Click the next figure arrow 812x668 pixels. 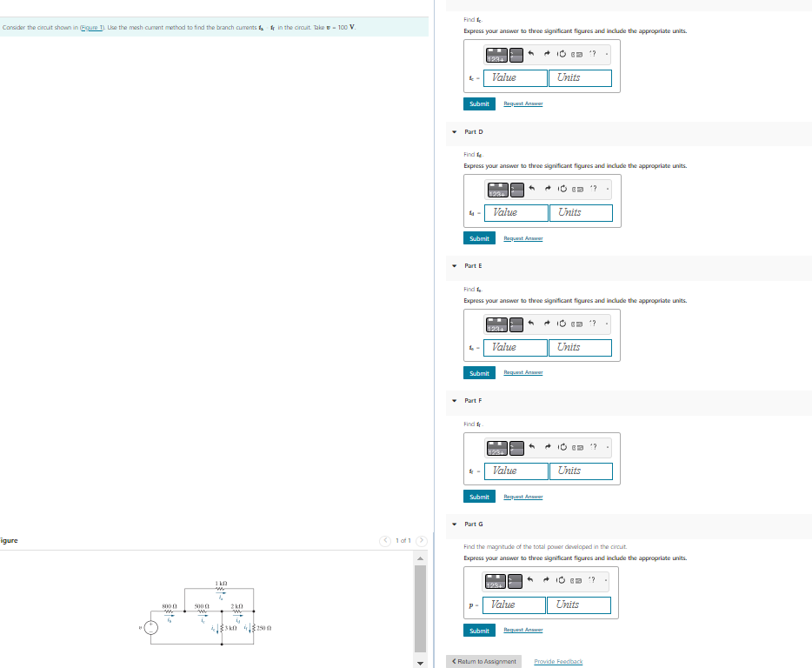coord(421,540)
